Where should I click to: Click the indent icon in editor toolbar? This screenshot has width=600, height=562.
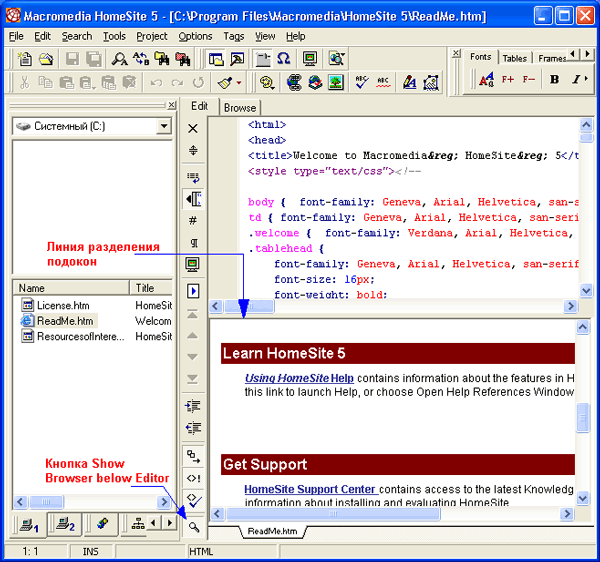click(193, 406)
